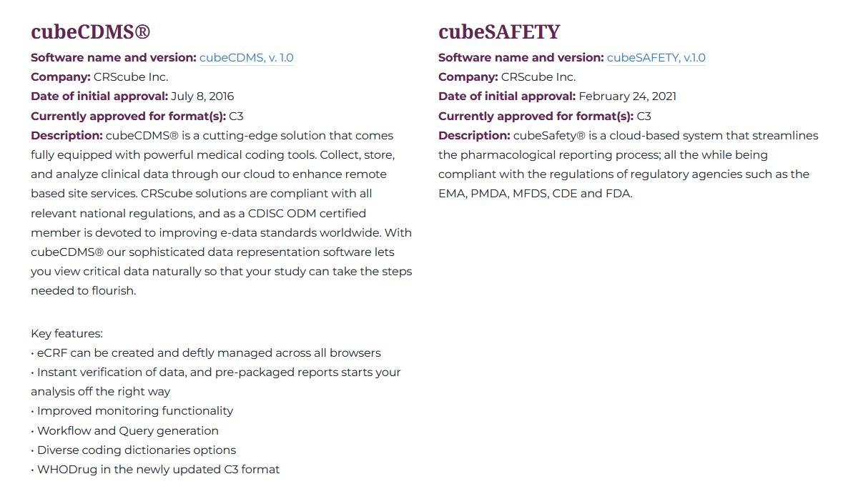Select the Improved monitoring functionality bullet
This screenshot has width=853, height=504.
pos(135,411)
